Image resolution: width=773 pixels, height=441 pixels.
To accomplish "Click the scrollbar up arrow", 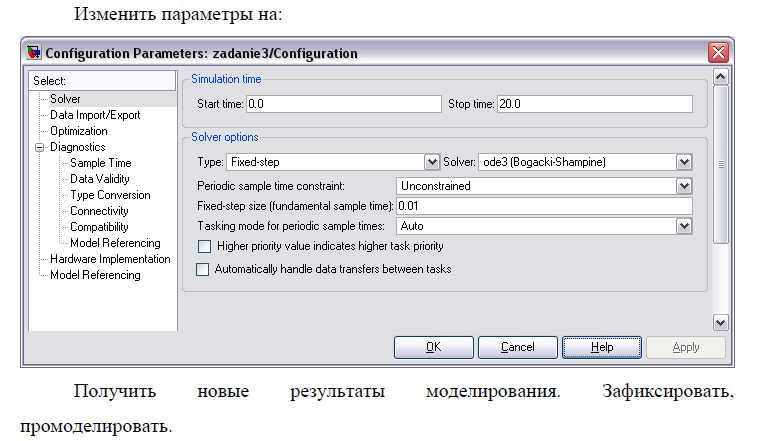I will [720, 76].
